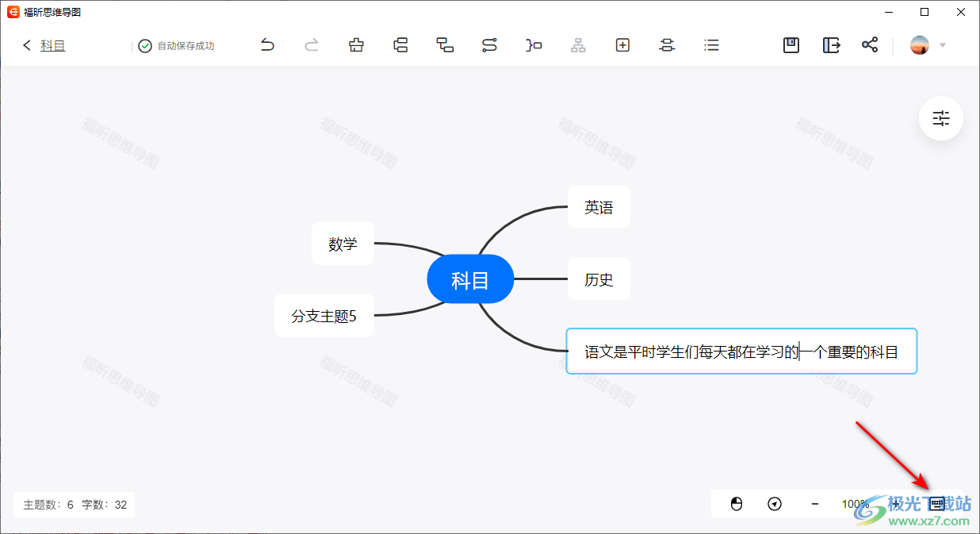Click the 100% zoom level value
The image size is (980, 534).
pyautogui.click(x=856, y=504)
